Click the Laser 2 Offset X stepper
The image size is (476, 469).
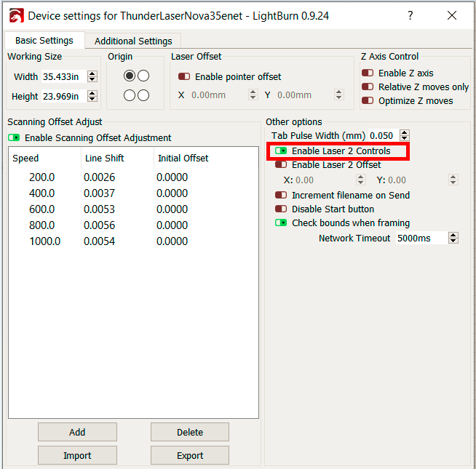pos(360,180)
